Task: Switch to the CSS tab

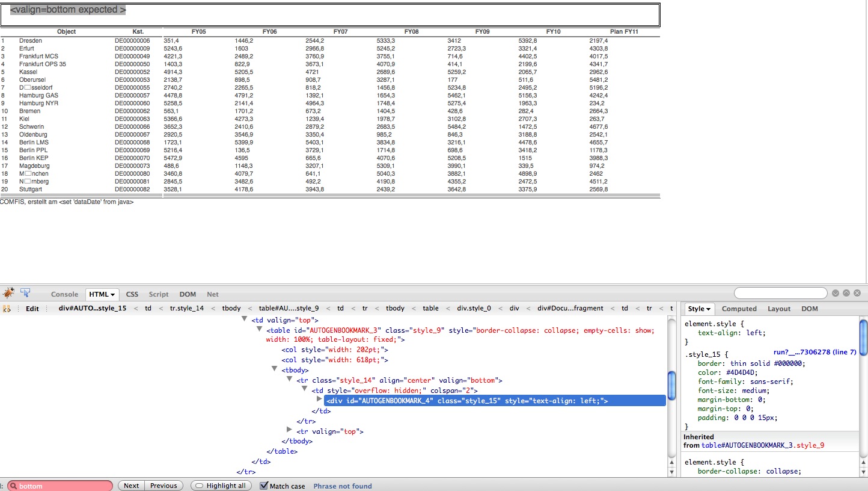Action: 132,294
